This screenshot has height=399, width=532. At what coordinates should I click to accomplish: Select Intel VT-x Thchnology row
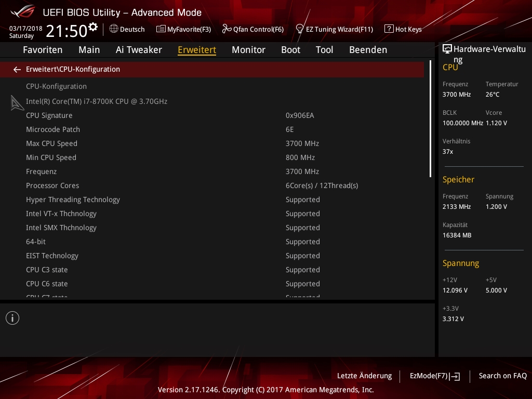pyautogui.click(x=212, y=214)
